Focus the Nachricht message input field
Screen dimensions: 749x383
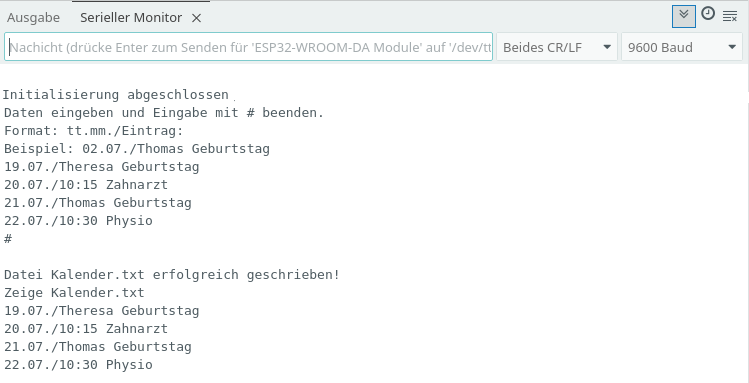[x=248, y=47]
